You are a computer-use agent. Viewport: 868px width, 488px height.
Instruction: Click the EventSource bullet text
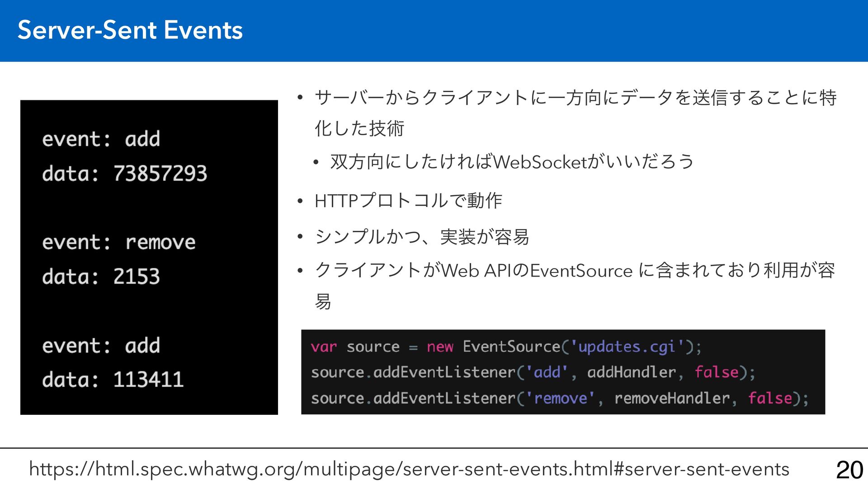point(574,271)
